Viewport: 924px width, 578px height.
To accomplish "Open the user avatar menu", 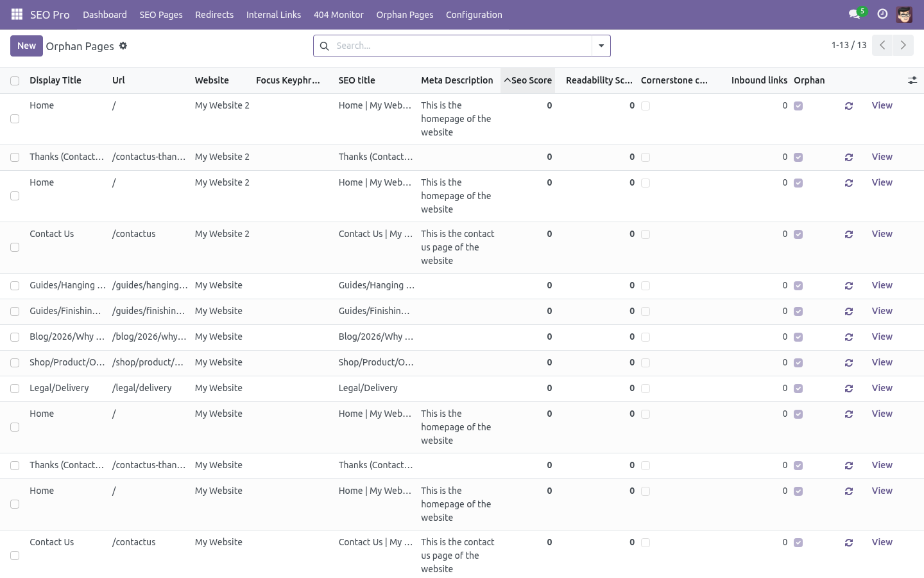I will click(904, 14).
